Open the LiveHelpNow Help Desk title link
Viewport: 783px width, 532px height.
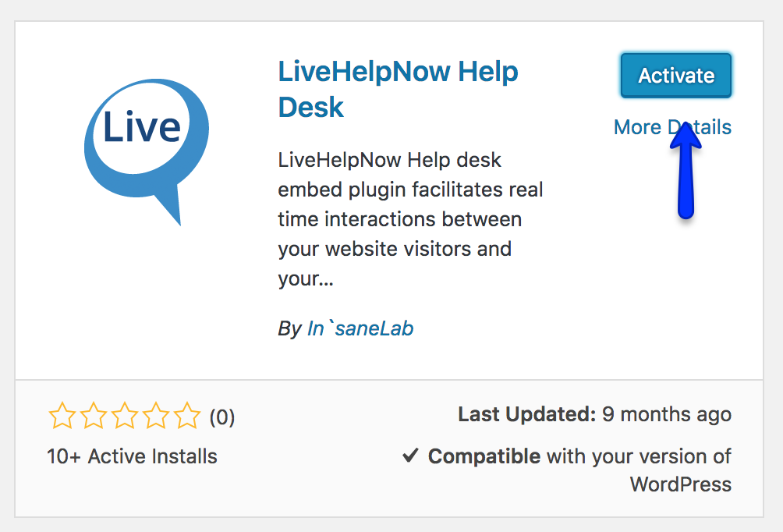398,90
